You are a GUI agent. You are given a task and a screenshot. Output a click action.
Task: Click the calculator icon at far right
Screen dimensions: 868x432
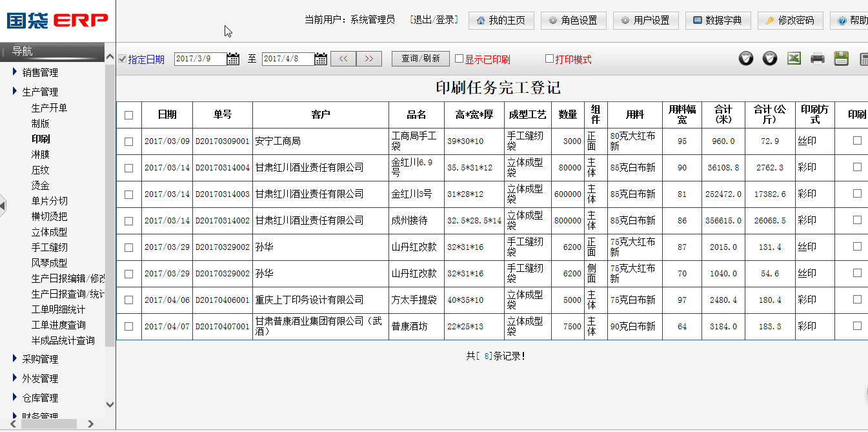[863, 59]
